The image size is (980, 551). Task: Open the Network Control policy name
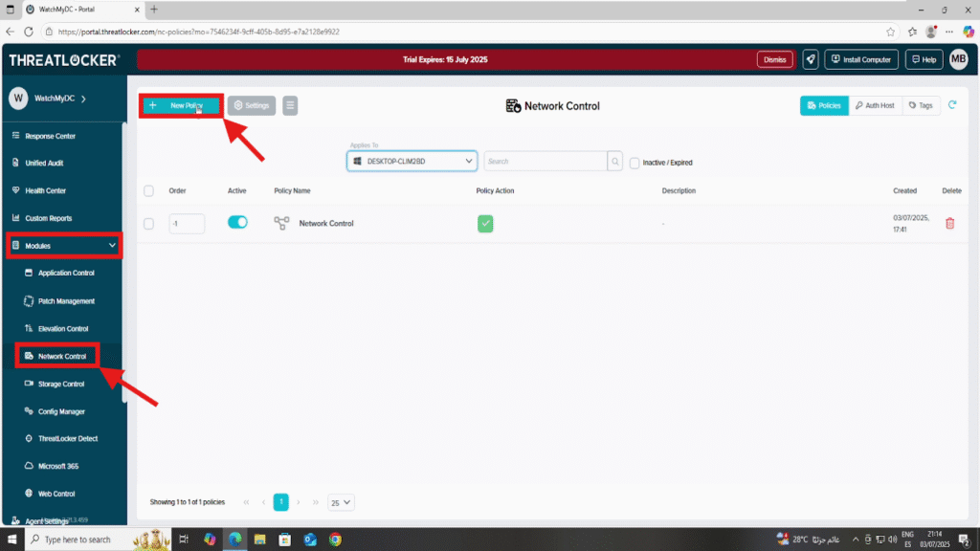point(326,223)
